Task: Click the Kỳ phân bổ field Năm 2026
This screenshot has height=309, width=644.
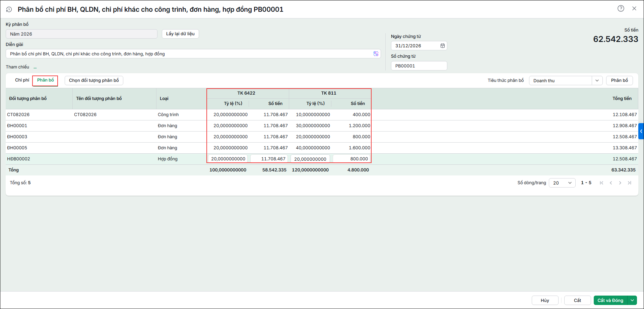Action: [x=81, y=34]
